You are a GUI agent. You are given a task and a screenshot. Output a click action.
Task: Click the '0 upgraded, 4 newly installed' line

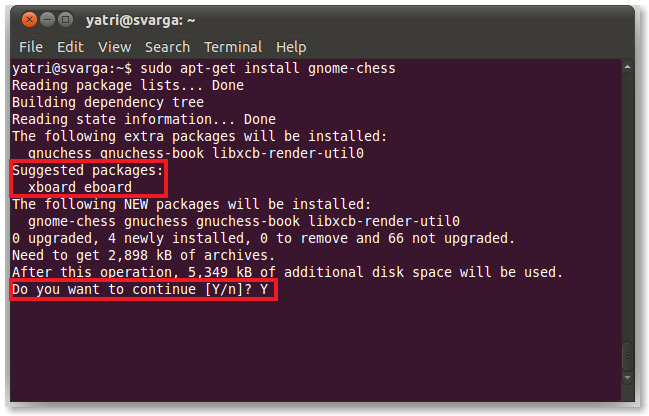(x=264, y=238)
